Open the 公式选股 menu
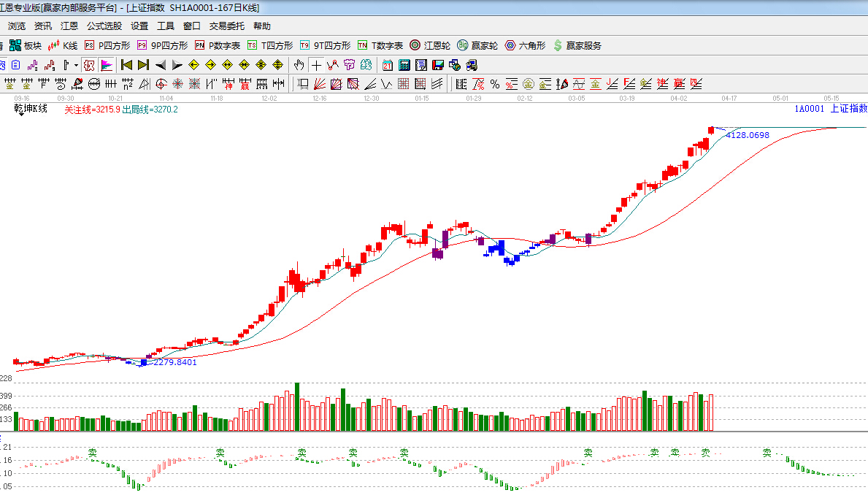Viewport: 868px width, 498px height. click(x=104, y=26)
